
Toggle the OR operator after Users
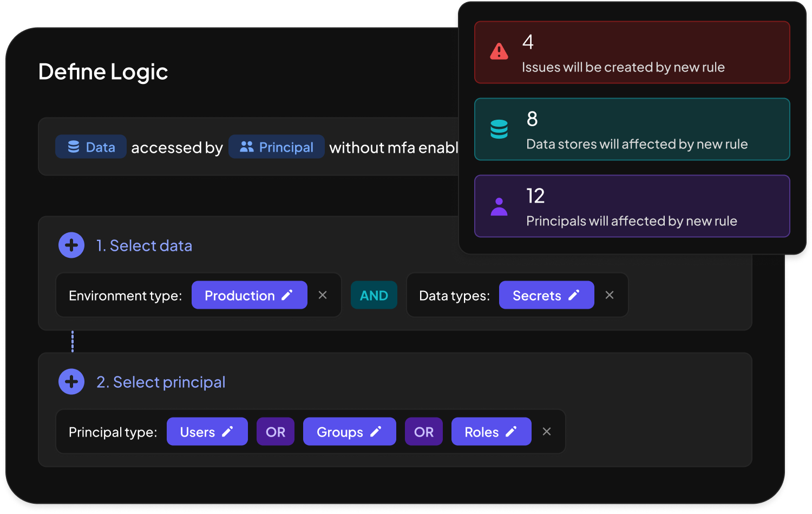point(276,432)
